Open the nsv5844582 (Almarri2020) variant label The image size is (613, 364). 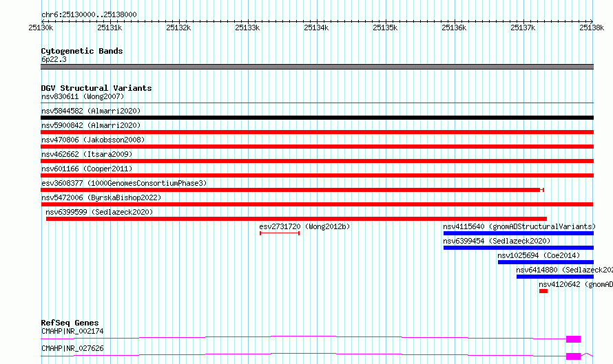point(91,111)
